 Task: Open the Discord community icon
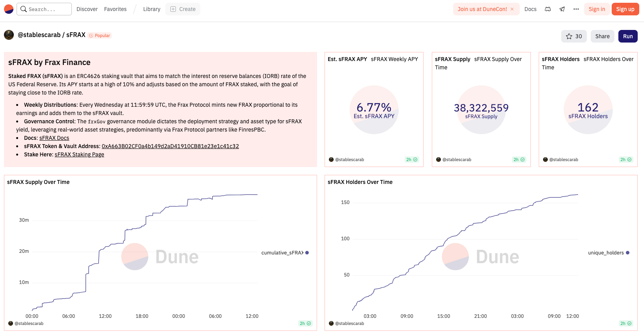pos(548,9)
